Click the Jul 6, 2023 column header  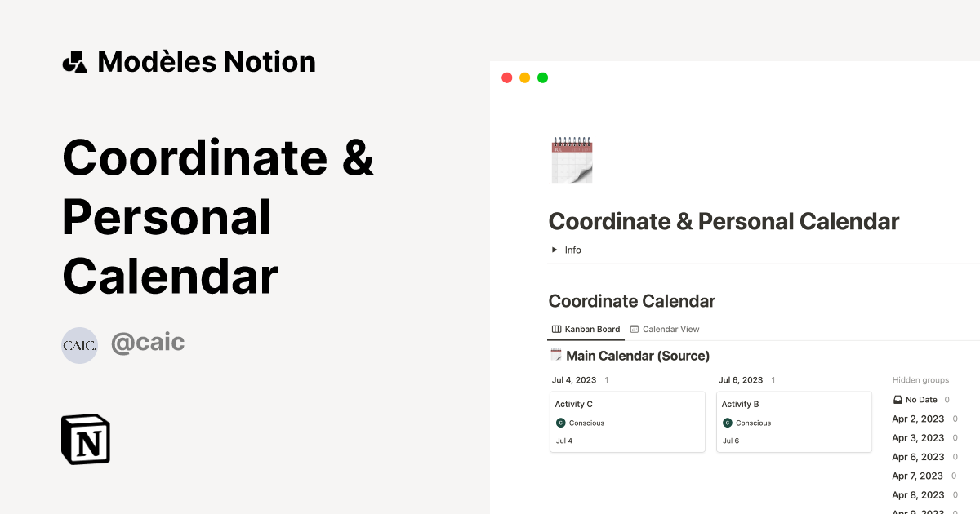click(741, 380)
